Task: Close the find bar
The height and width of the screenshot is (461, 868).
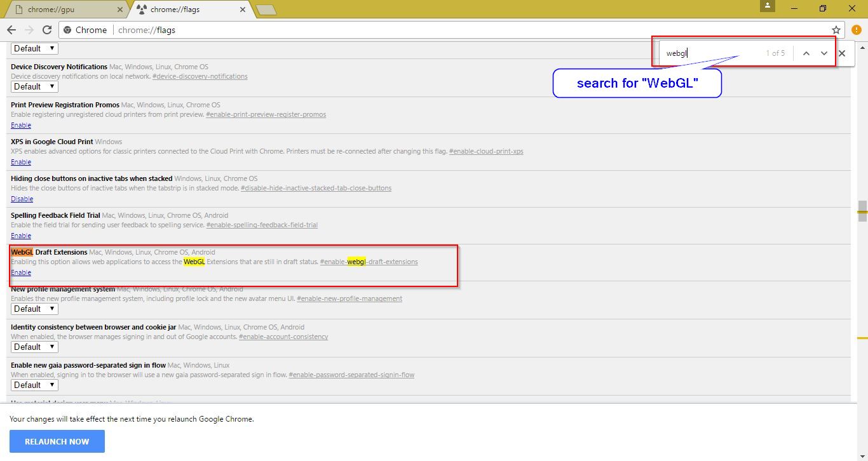Action: click(x=842, y=53)
